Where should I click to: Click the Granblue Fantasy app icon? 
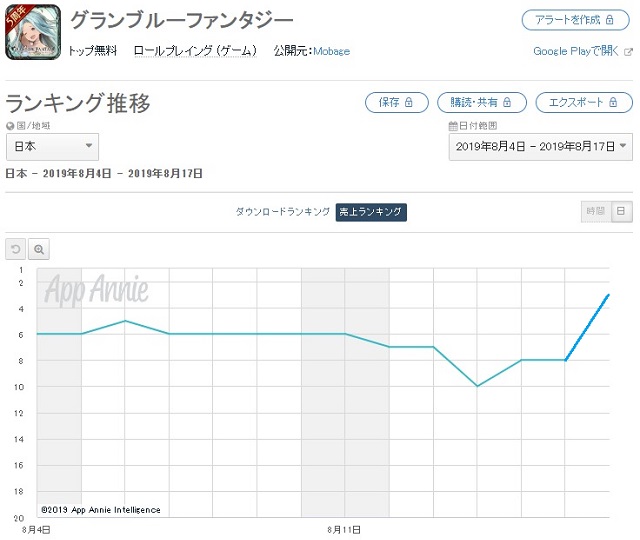(33, 32)
